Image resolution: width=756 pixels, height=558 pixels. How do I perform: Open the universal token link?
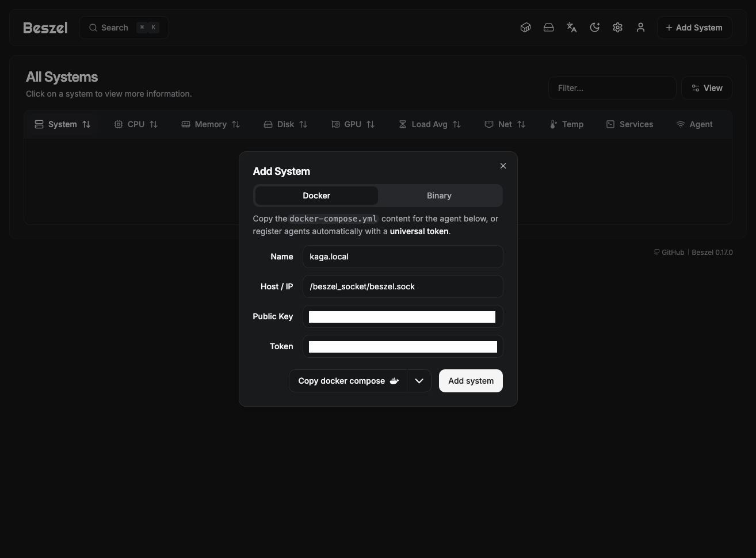point(419,231)
